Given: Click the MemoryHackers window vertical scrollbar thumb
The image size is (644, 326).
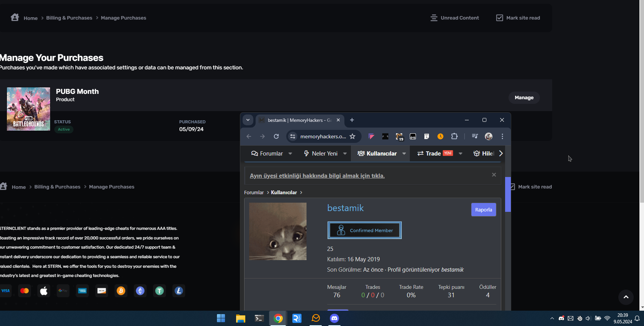Looking at the screenshot, I should pos(508,194).
